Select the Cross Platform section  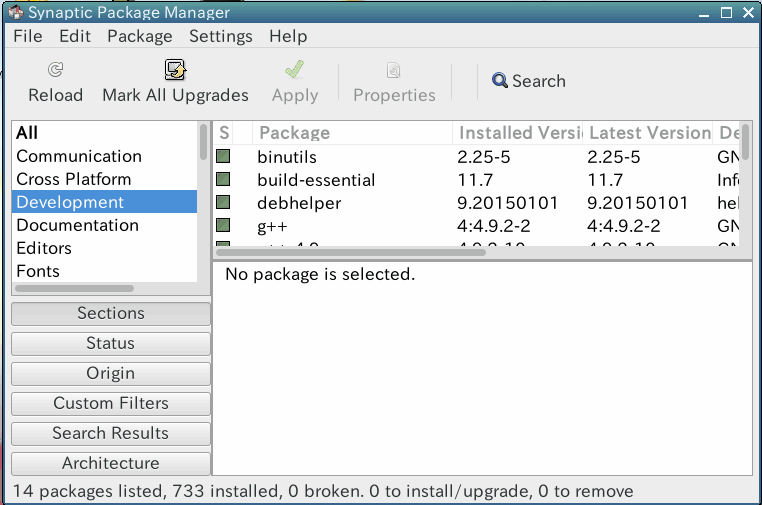(x=104, y=179)
